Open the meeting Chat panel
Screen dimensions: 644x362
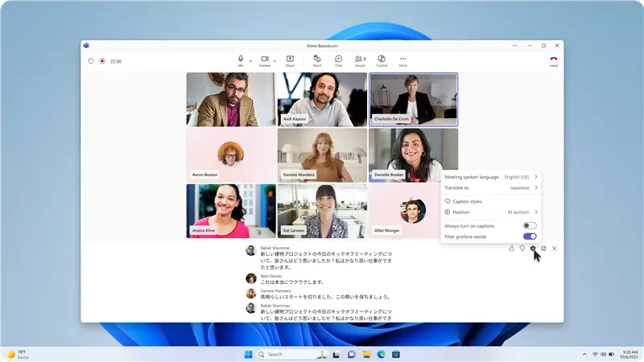(x=338, y=61)
